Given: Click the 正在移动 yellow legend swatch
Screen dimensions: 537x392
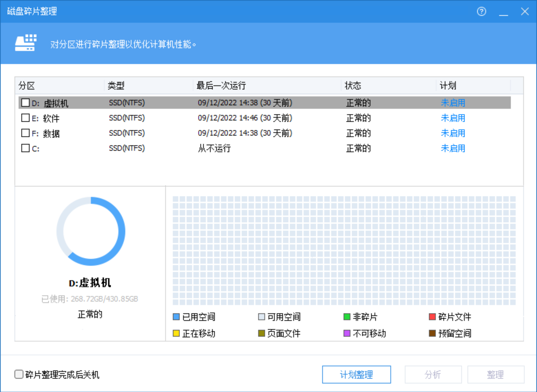Looking at the screenshot, I should (x=176, y=333).
